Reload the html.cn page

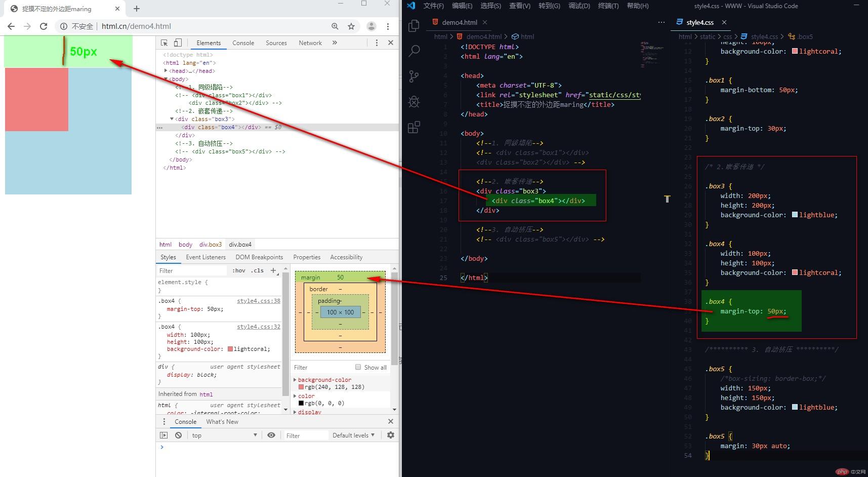tap(44, 26)
